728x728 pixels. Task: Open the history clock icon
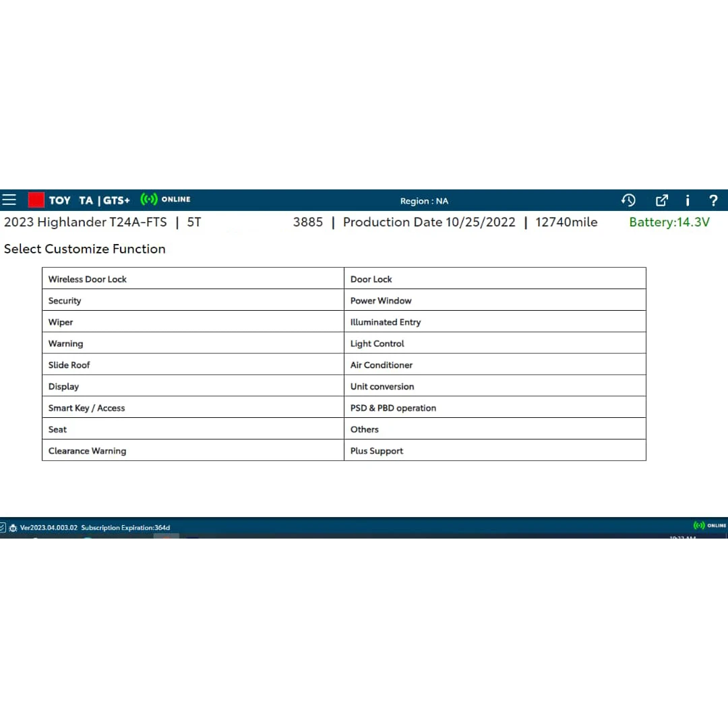coord(628,201)
